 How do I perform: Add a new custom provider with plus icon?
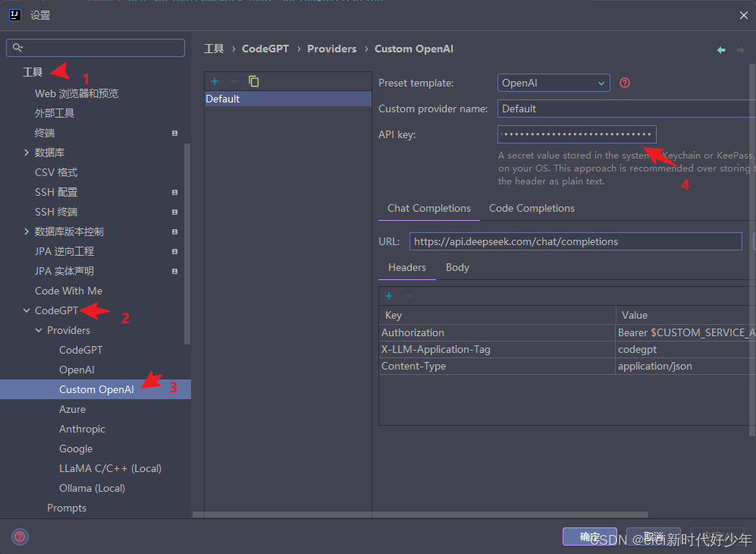click(215, 81)
